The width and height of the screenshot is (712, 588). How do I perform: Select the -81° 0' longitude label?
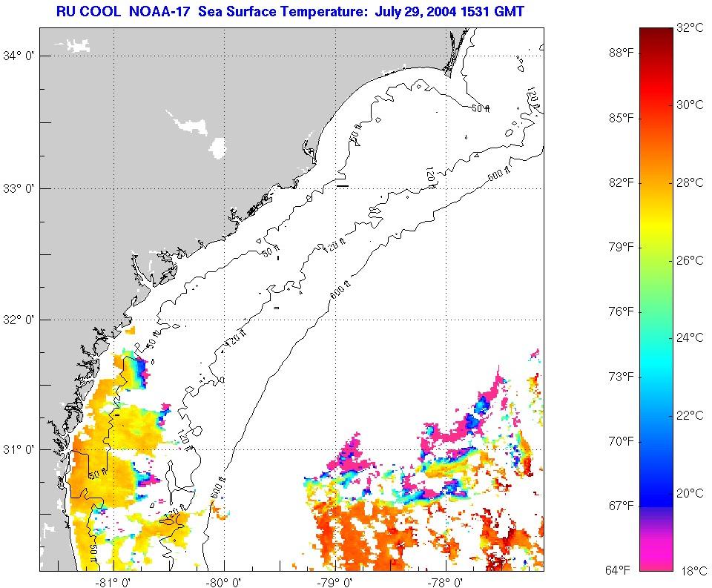click(x=114, y=582)
